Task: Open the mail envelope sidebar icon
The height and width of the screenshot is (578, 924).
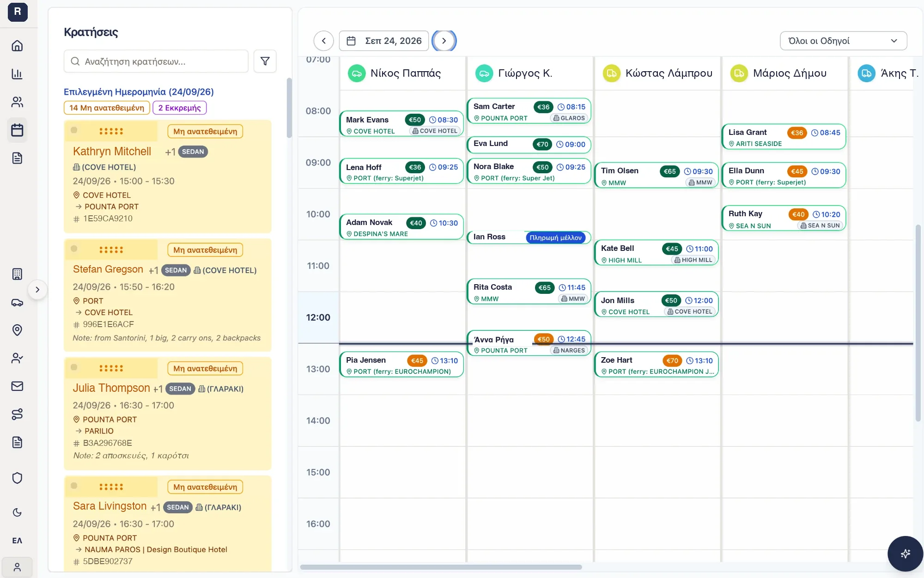Action: tap(17, 386)
